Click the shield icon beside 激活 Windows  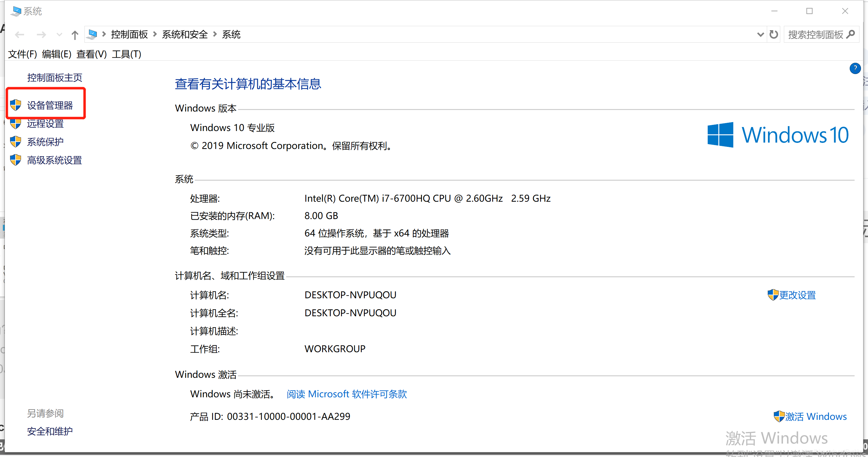[x=779, y=416]
